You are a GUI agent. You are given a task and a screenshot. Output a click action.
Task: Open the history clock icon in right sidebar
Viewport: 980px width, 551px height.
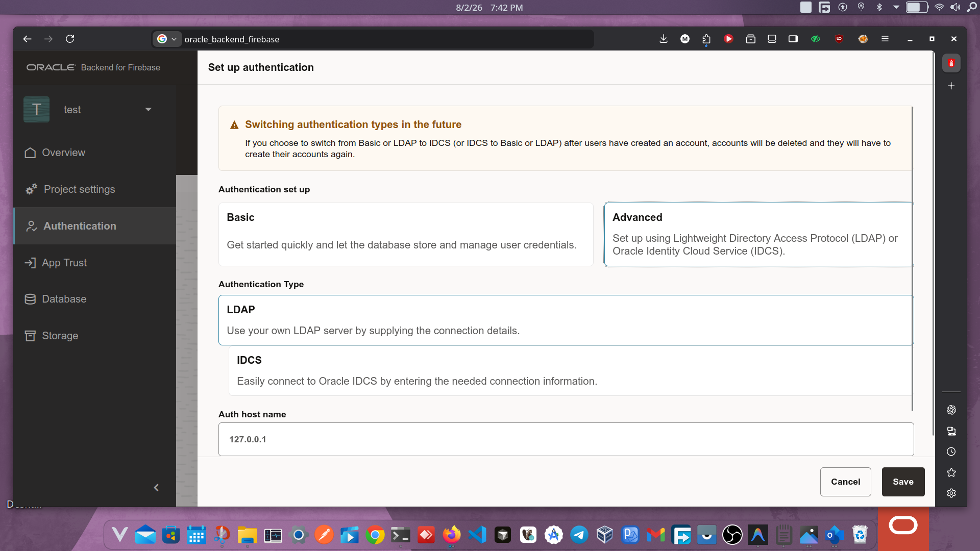(951, 452)
